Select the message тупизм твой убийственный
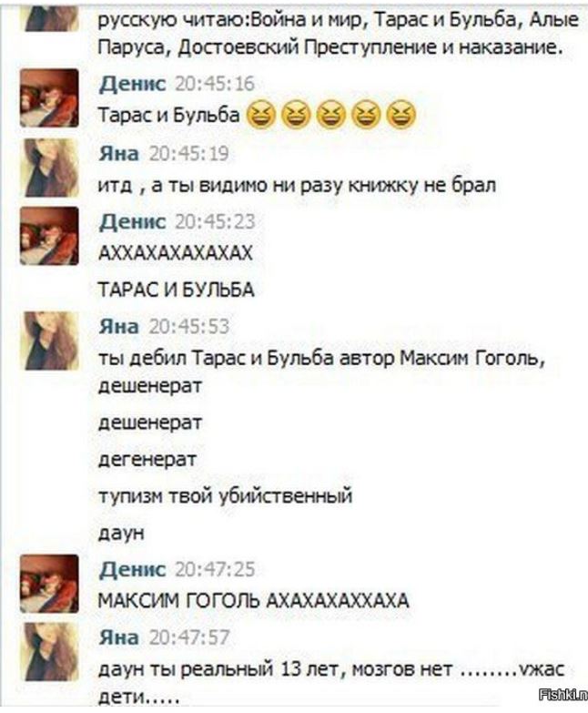 coord(226,496)
